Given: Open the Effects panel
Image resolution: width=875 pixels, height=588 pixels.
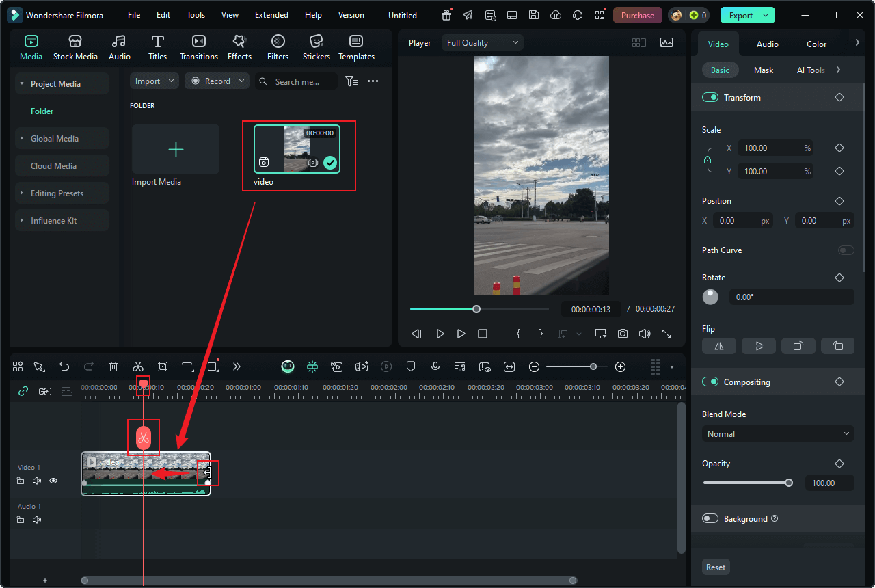Looking at the screenshot, I should (239, 48).
